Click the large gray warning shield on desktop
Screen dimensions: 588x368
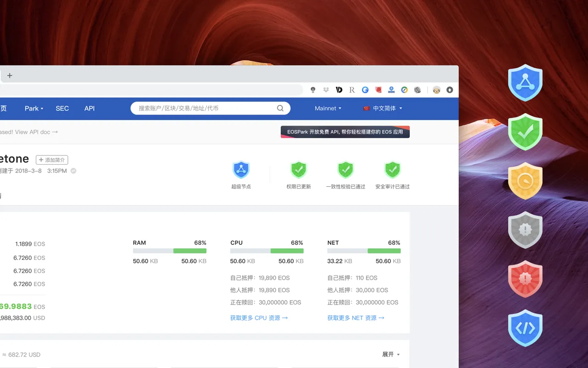[525, 230]
